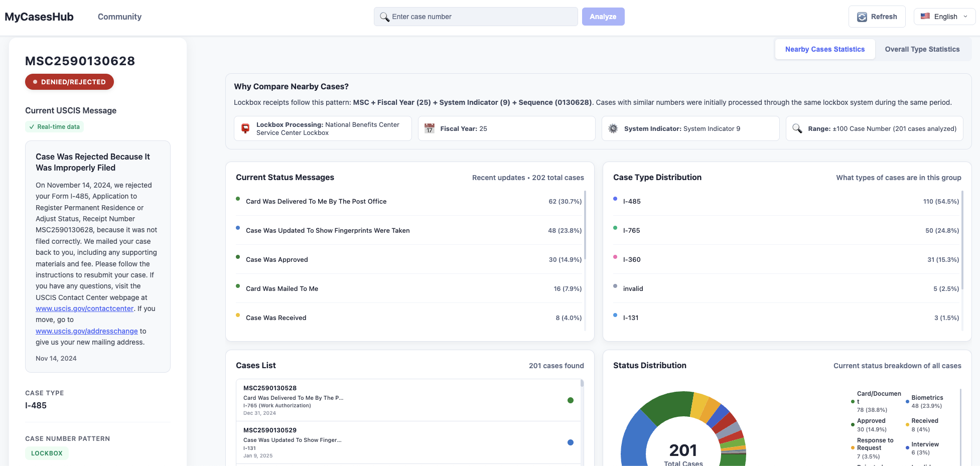Focus the Enter case number field
The width and height of the screenshot is (980, 466).
pyautogui.click(x=476, y=17)
